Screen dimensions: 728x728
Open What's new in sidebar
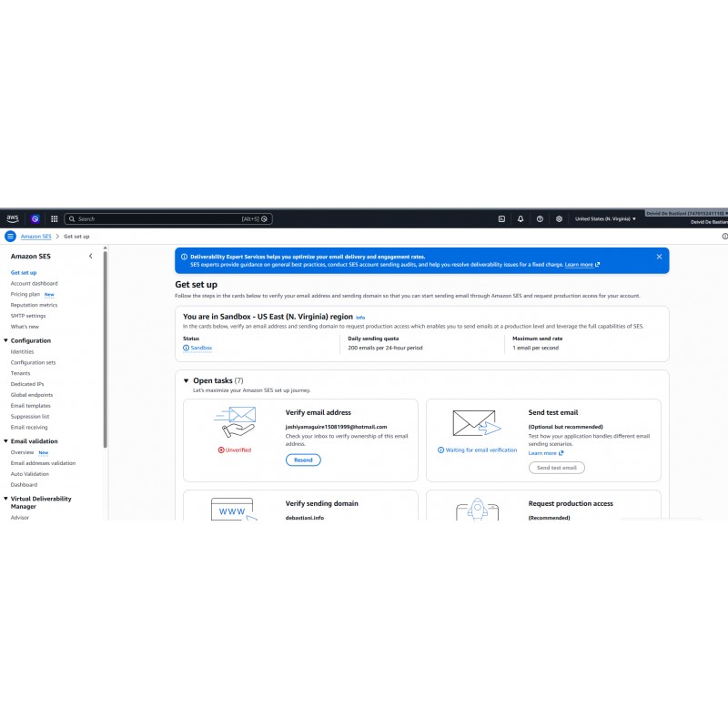[x=25, y=327]
